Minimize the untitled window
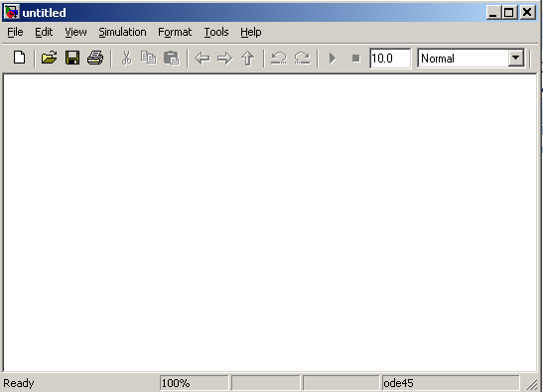 (x=493, y=13)
